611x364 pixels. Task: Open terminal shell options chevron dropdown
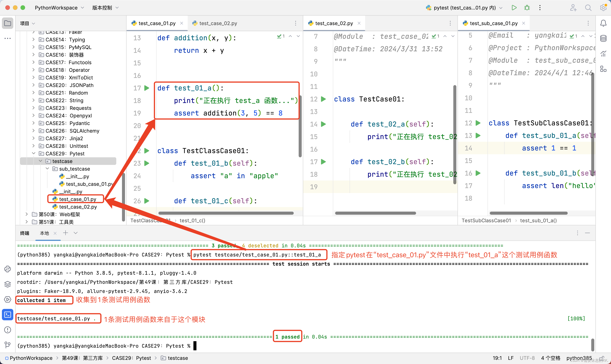coord(76,233)
